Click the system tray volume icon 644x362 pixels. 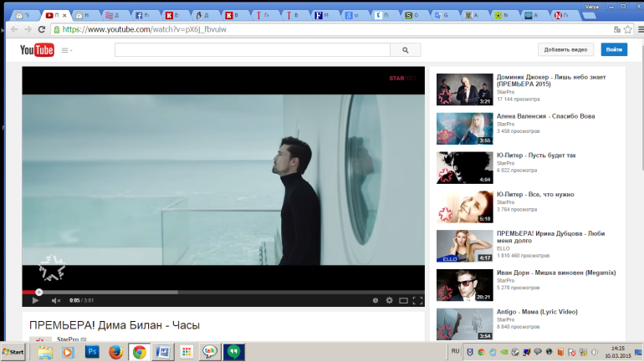[595, 352]
